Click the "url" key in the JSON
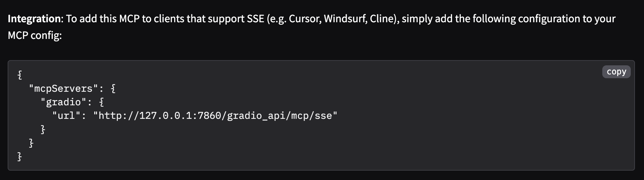The height and width of the screenshot is (180, 644). [69, 116]
